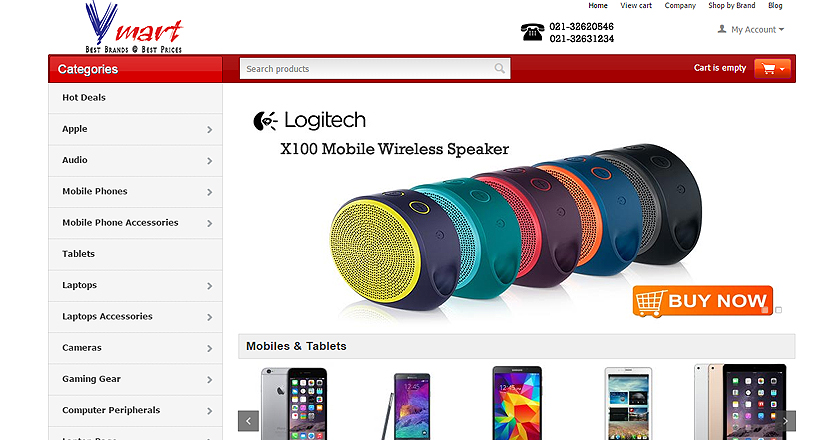Open the My Account dropdown
840x440 pixels.
click(x=751, y=29)
